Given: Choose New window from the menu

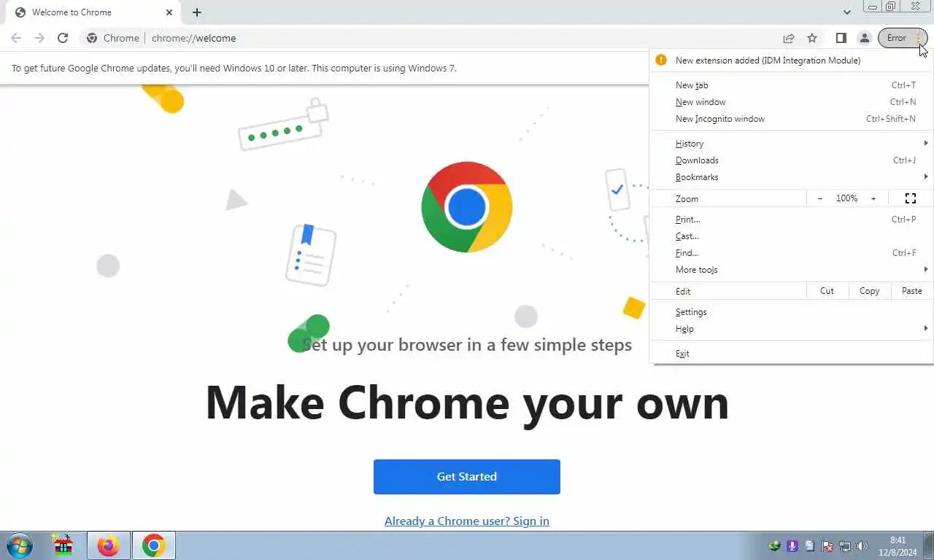Looking at the screenshot, I should point(791,102).
